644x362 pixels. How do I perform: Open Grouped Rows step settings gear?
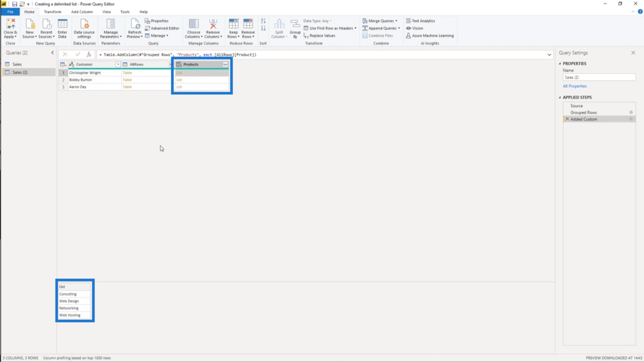631,112
